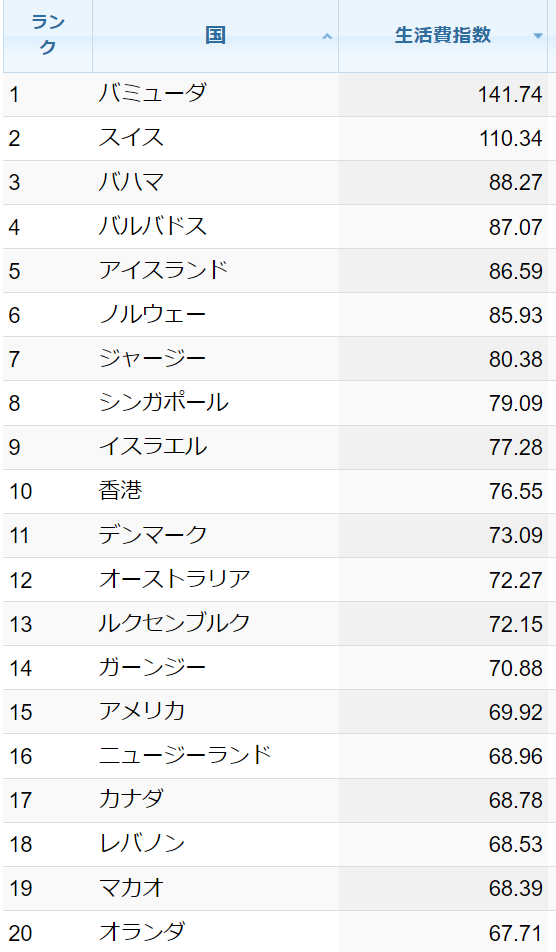Click the 生活費指数 column header

(443, 36)
